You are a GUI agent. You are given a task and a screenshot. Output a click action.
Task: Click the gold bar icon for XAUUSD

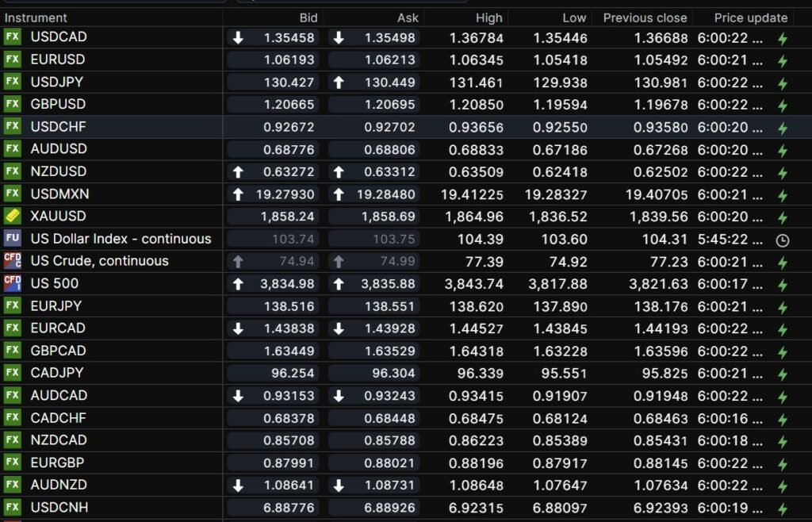click(12, 216)
